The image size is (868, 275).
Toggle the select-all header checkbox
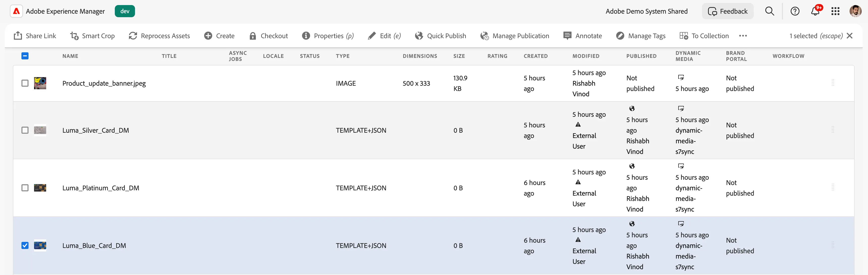[25, 56]
